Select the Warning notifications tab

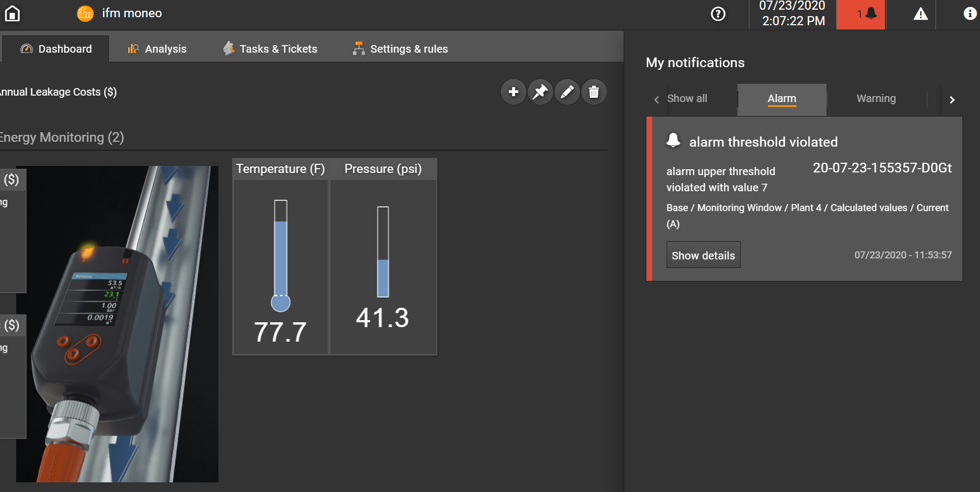coord(876,99)
